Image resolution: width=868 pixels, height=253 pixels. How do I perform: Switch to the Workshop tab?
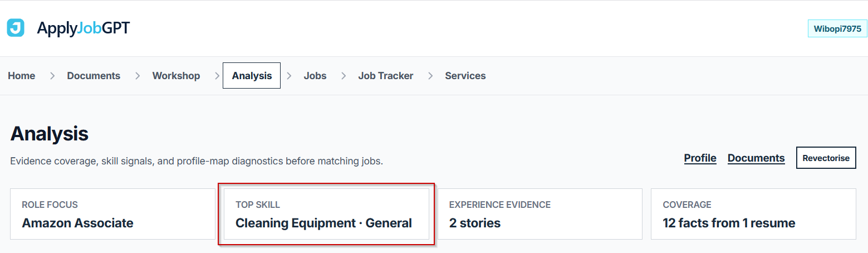(x=176, y=76)
